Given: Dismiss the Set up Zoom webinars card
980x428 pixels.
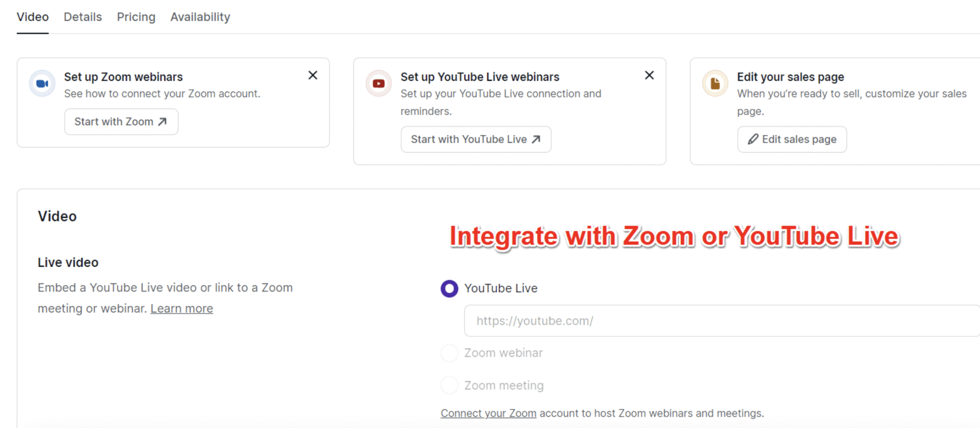Looking at the screenshot, I should pyautogui.click(x=313, y=75).
